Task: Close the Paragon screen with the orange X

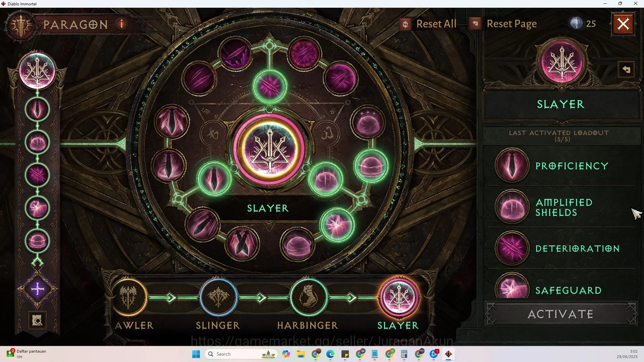Action: (x=623, y=24)
